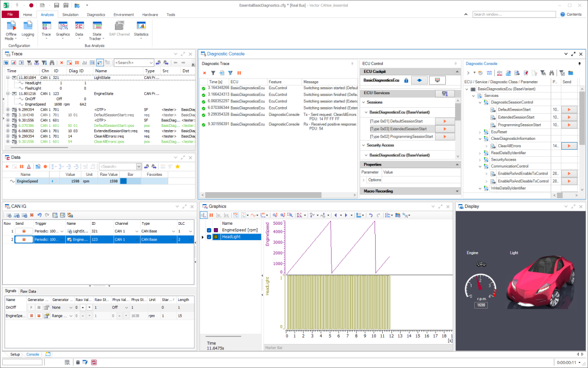Click binoculars find icon in Trace toolbar
Viewport: 588px width, 368px height.
click(x=52, y=63)
